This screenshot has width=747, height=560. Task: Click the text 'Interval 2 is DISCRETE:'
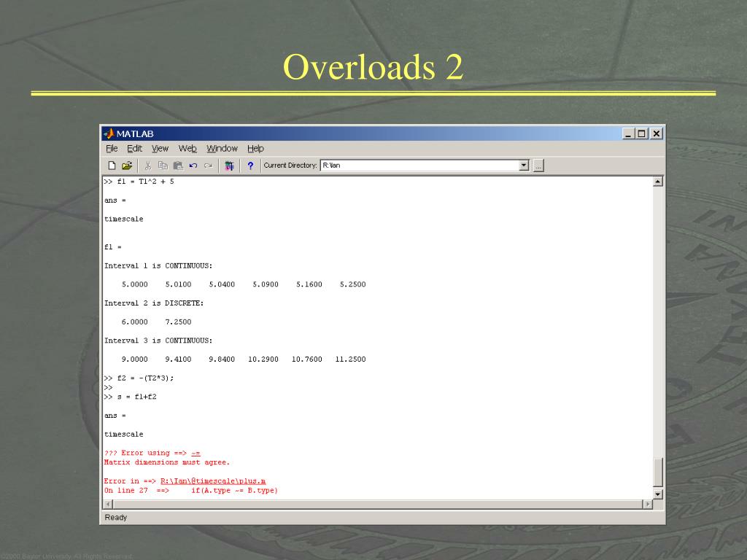pos(154,303)
